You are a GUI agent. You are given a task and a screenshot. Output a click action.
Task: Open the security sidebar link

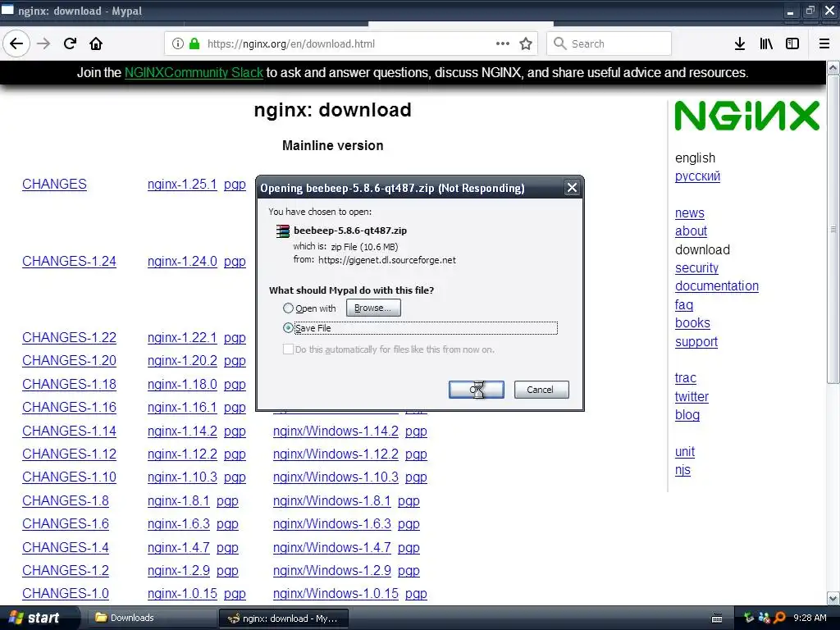click(x=696, y=268)
